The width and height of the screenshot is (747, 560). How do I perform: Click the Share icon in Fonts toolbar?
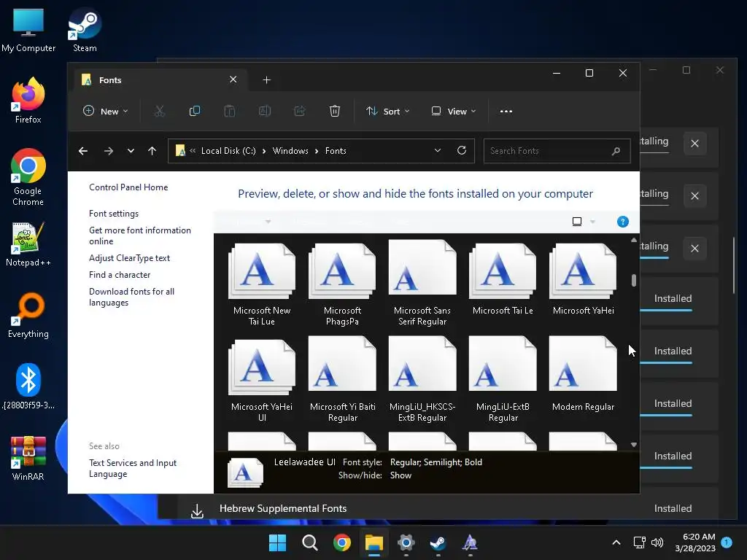coord(300,112)
